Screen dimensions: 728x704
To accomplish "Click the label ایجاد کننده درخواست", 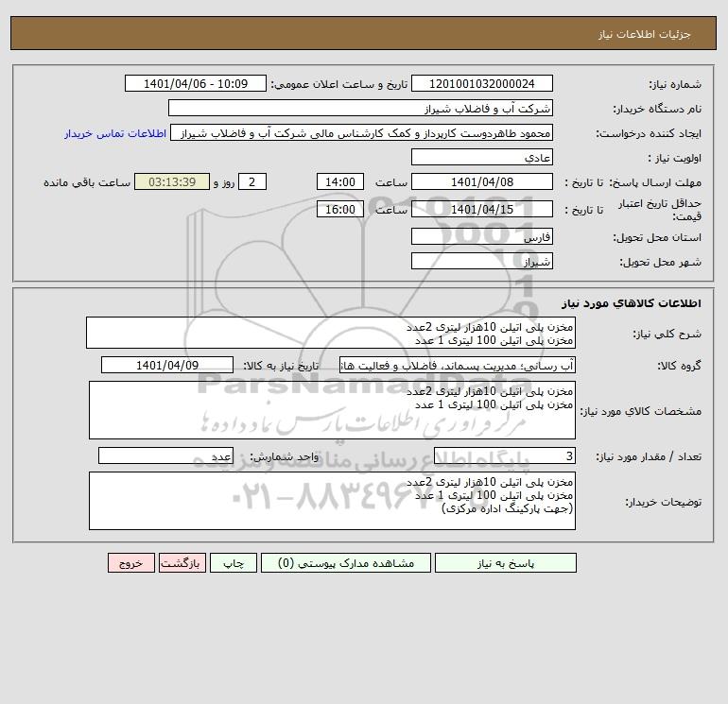I will (649, 133).
